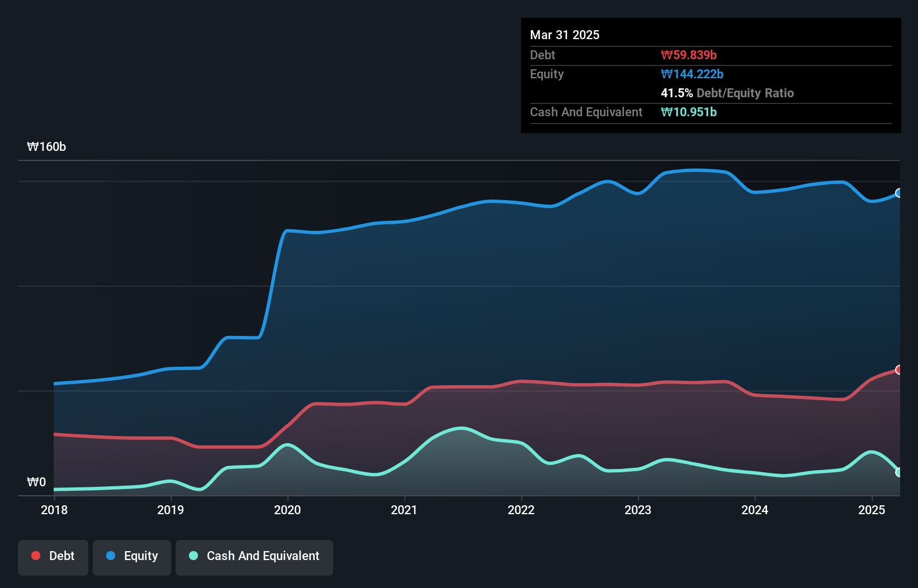Viewport: 918px width, 588px height.
Task: Select the 2020 x-axis label
Action: click(x=287, y=510)
